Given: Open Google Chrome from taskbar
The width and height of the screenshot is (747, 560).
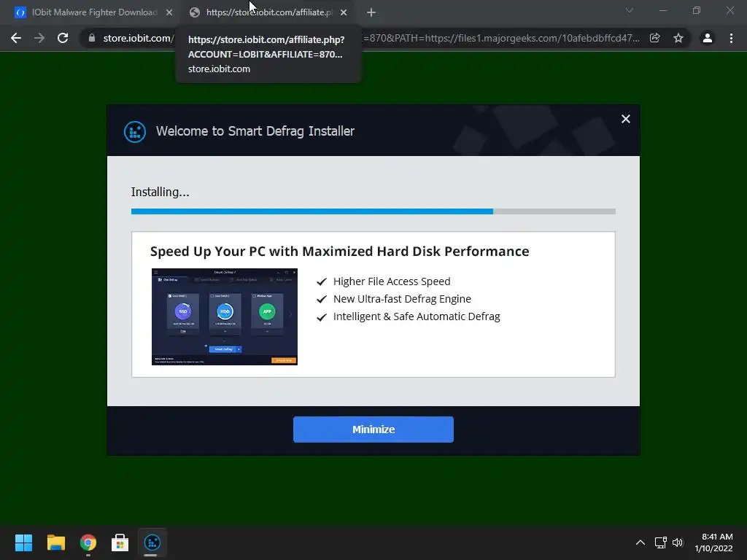Looking at the screenshot, I should [x=88, y=542].
